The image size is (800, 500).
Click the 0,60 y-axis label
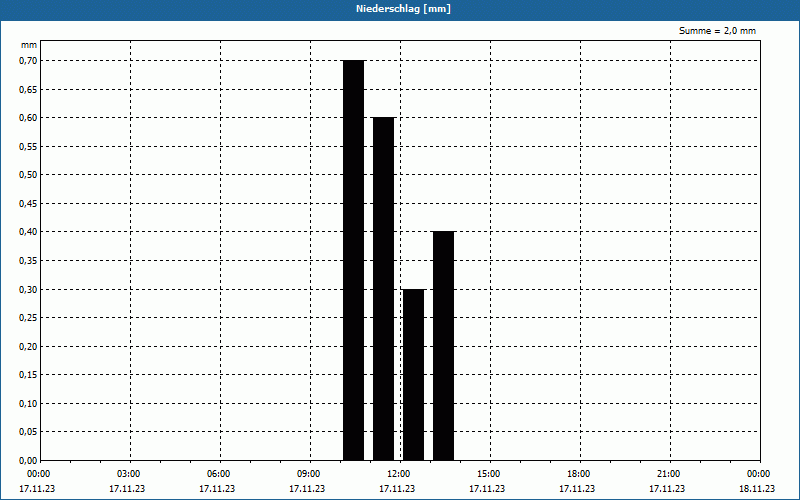click(x=28, y=118)
